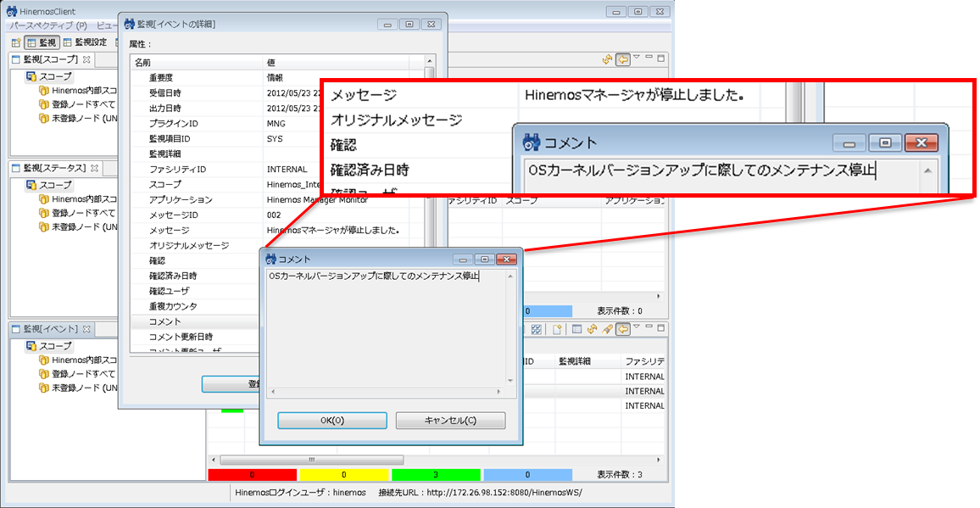Viewport: 980px width, 508px height.
Task: Click the refresh icon in the status view toolbar
Action: 607,59
